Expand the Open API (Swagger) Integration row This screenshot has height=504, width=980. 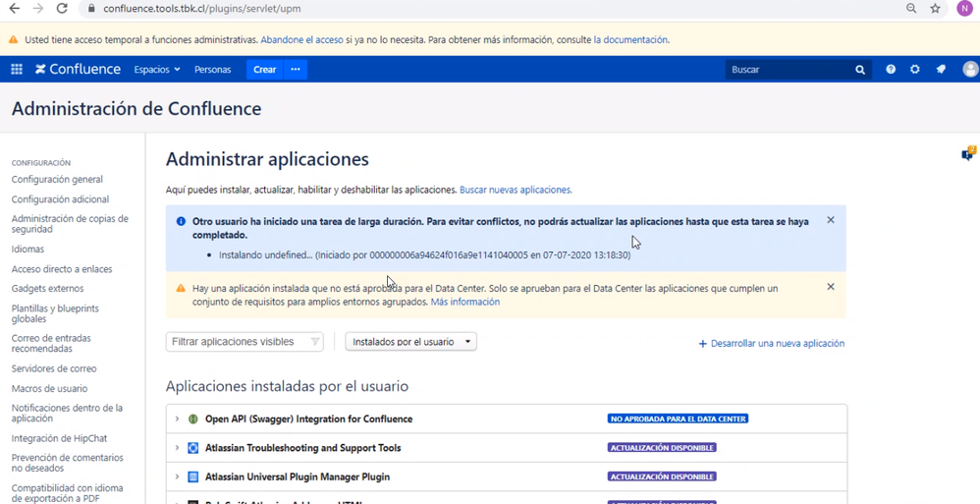tap(177, 419)
